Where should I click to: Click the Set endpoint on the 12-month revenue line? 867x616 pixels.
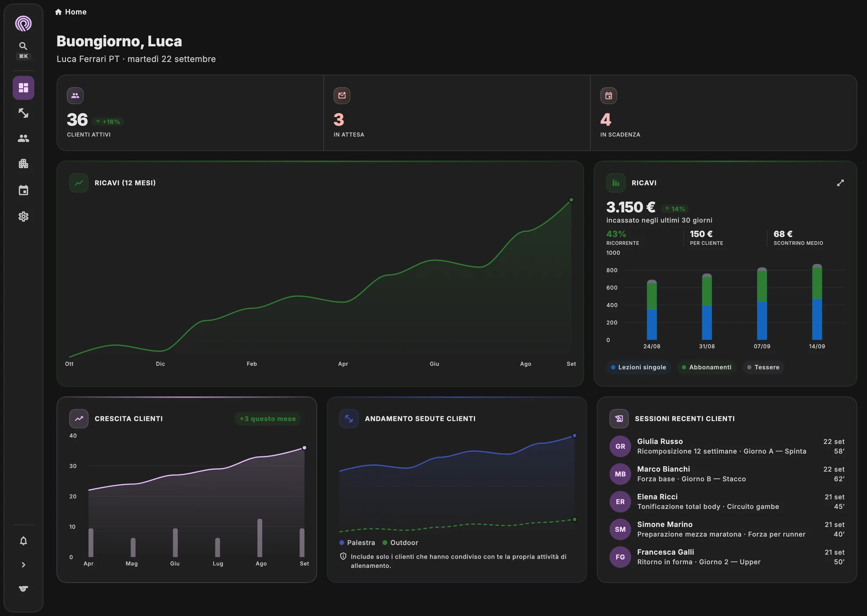[571, 200]
